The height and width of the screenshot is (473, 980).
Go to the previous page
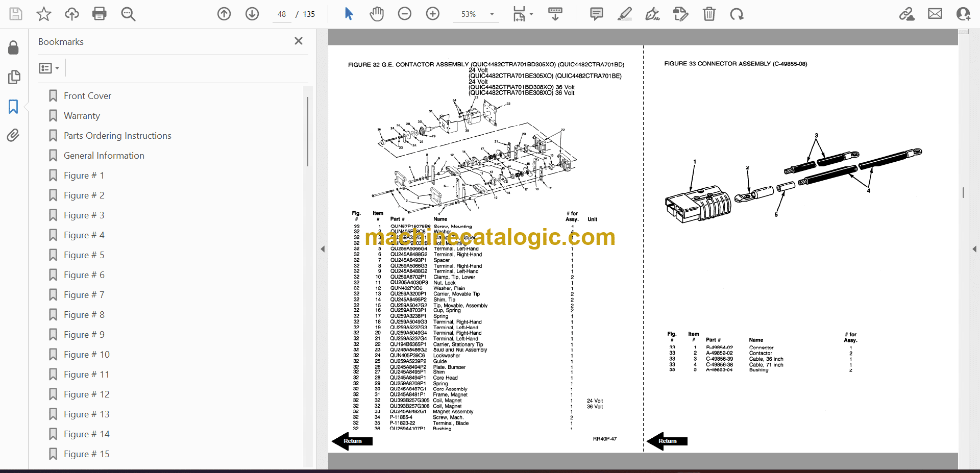point(224,14)
